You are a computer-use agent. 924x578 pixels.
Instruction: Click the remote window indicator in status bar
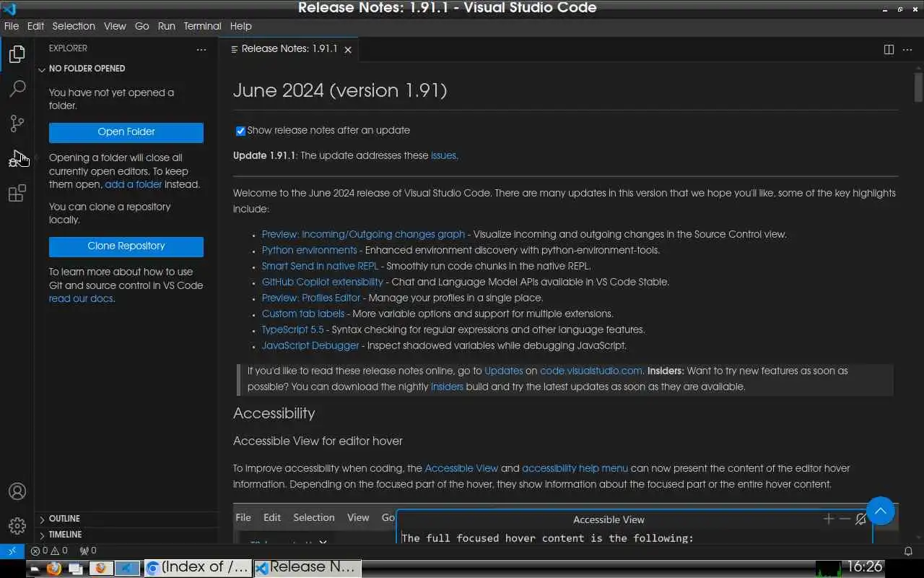pos(12,551)
